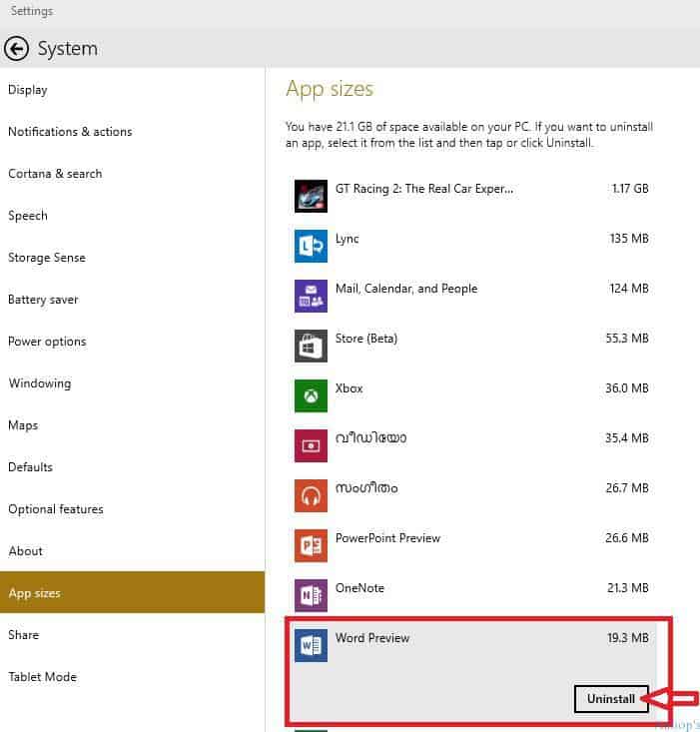Open the Defaults settings section

coord(132,467)
